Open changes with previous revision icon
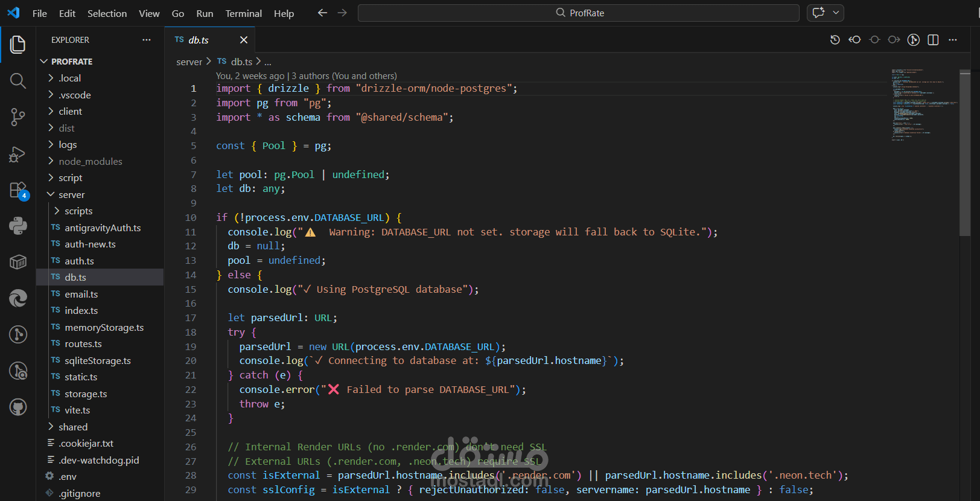Image resolution: width=980 pixels, height=501 pixels. (854, 40)
